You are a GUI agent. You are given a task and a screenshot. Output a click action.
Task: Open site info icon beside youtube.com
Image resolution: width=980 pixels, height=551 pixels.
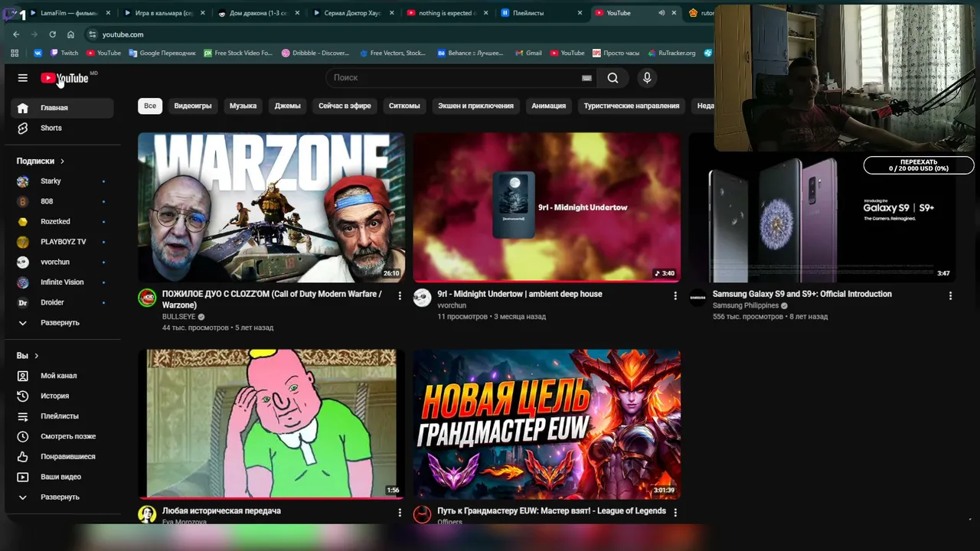pos(92,34)
